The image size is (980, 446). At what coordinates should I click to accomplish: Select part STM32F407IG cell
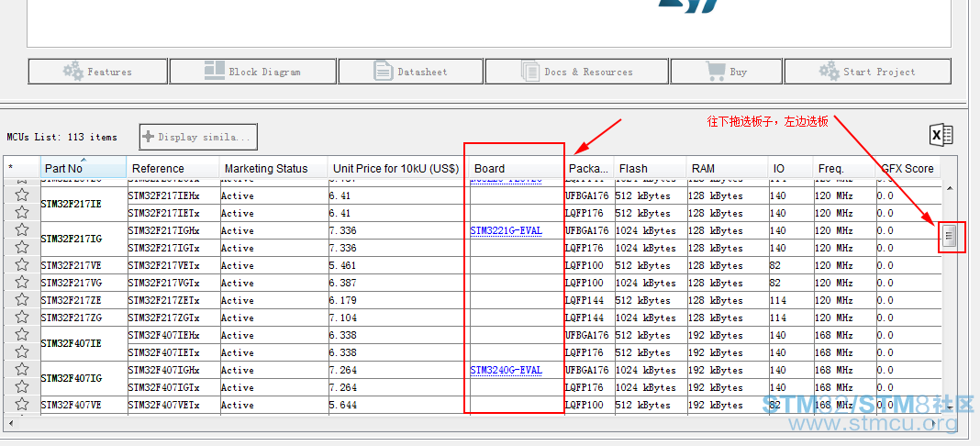84,379
